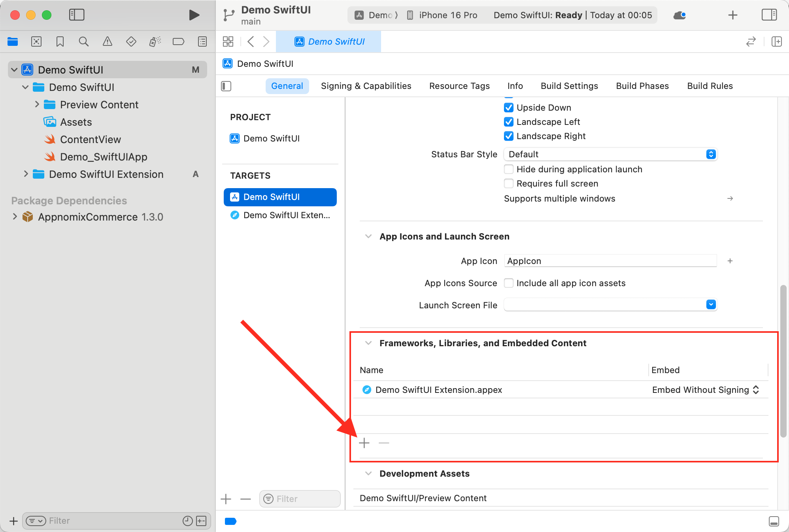789x532 pixels.
Task: Switch to the Build Settings tab
Action: (569, 86)
